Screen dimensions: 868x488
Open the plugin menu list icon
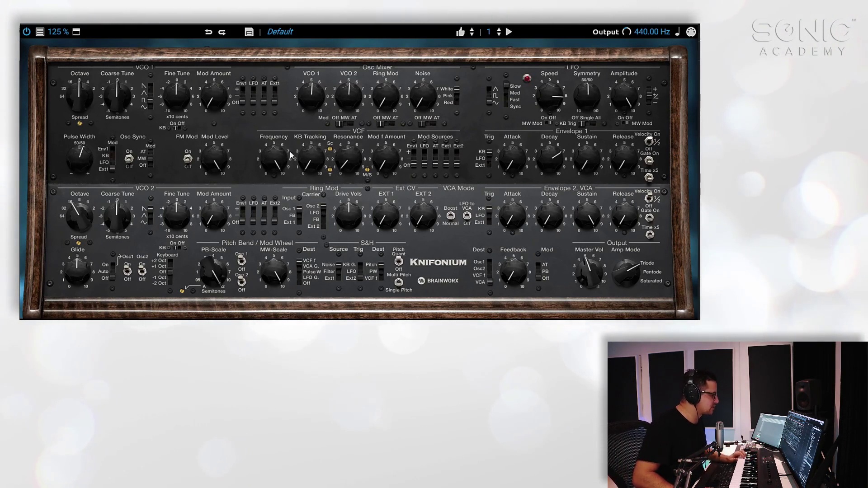pos(40,32)
